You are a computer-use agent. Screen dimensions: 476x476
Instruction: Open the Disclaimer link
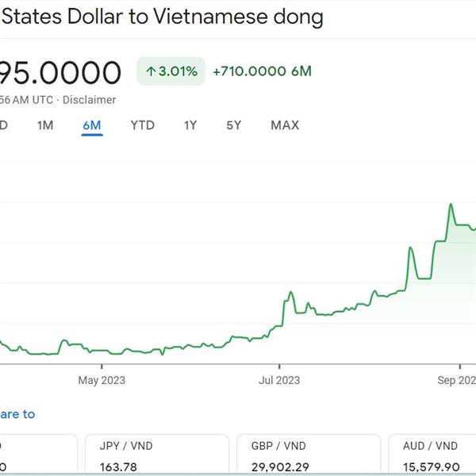pos(89,100)
